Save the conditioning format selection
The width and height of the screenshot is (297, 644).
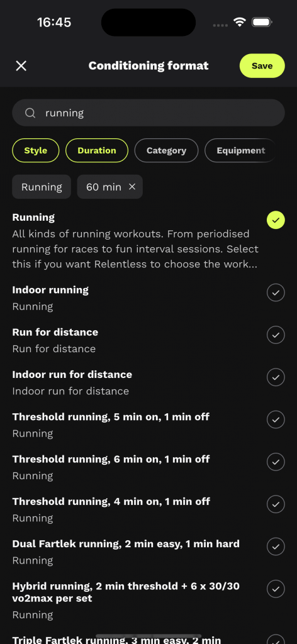(262, 65)
